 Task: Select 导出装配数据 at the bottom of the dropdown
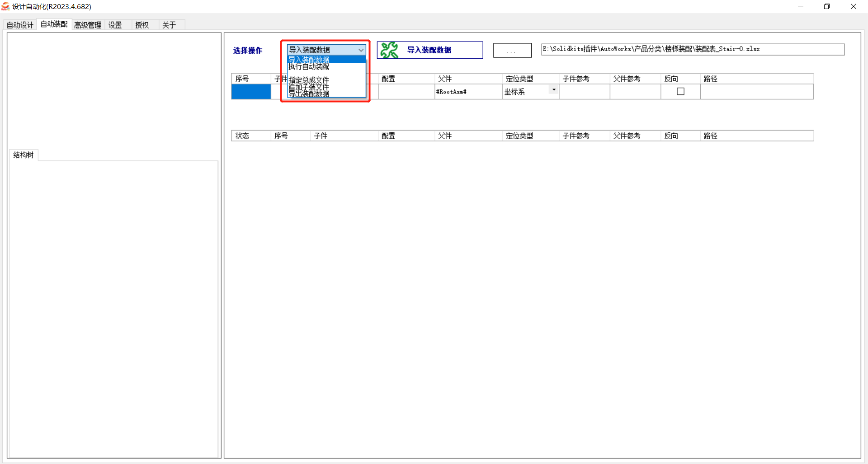[x=309, y=94]
